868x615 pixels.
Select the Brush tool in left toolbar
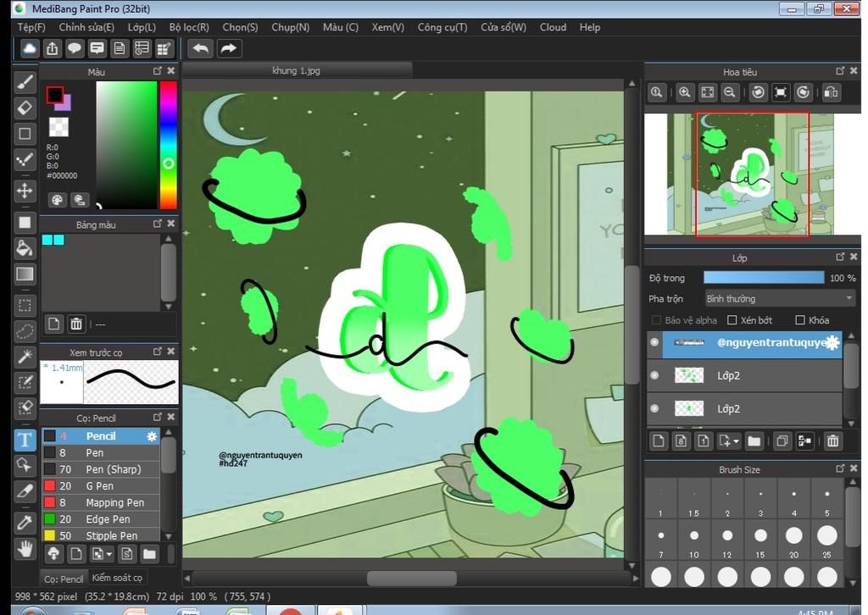point(25,82)
